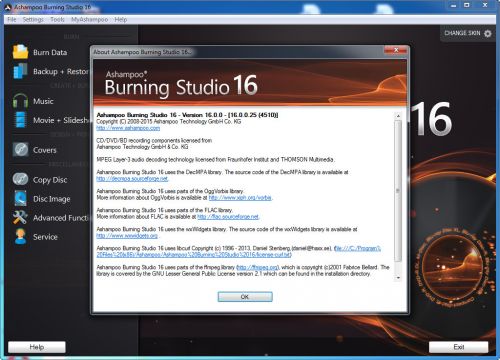This screenshot has width=500, height=360.
Task: Minimize the Ashampoo Burning Studio window
Action: [453, 5]
